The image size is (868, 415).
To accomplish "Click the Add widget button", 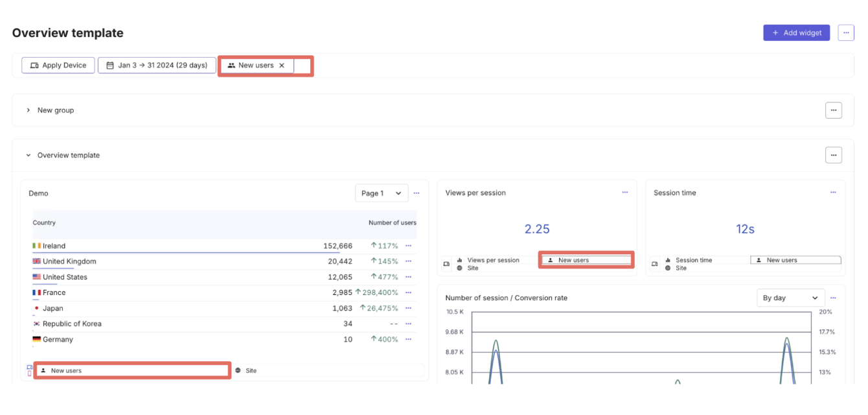I will coord(796,33).
